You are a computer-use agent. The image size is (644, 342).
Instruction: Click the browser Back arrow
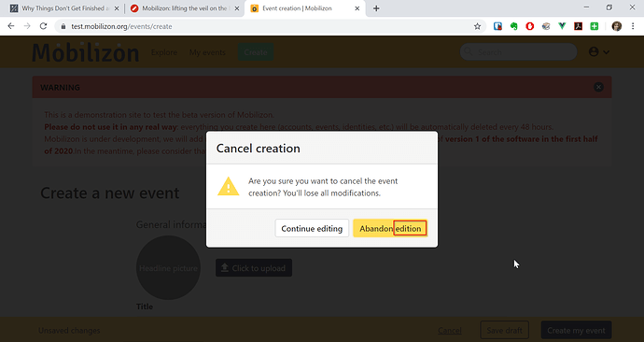click(x=11, y=26)
